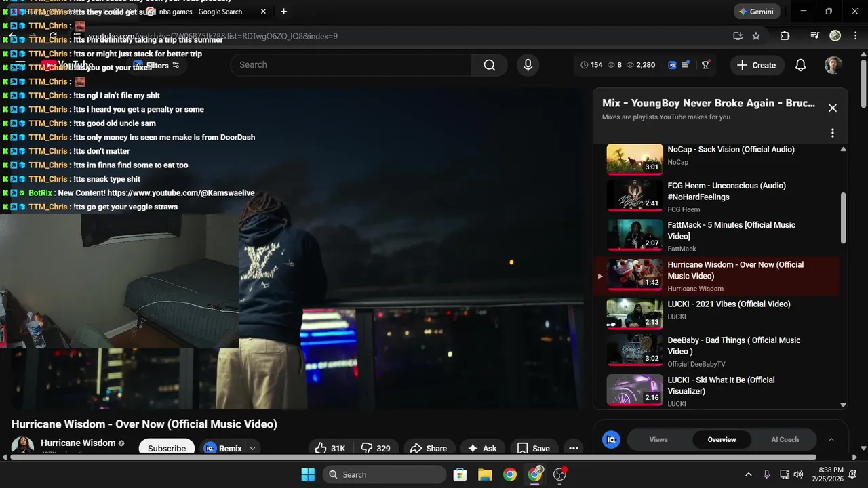Click the Create button
The height and width of the screenshot is (488, 868).
point(757,65)
